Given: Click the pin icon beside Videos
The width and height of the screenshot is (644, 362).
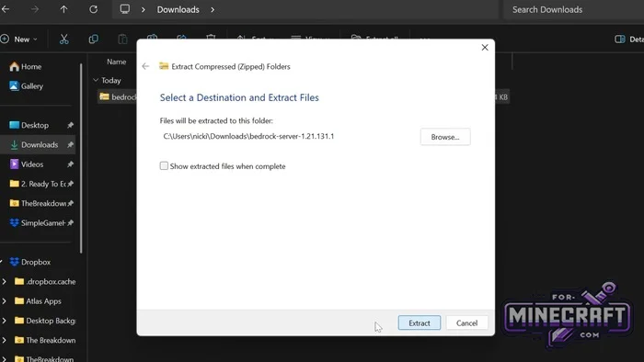Looking at the screenshot, I should coord(70,164).
